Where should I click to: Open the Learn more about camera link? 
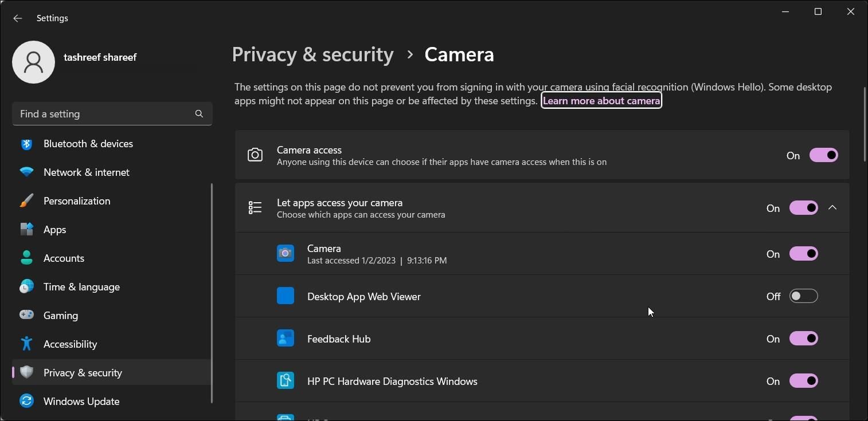click(x=601, y=101)
